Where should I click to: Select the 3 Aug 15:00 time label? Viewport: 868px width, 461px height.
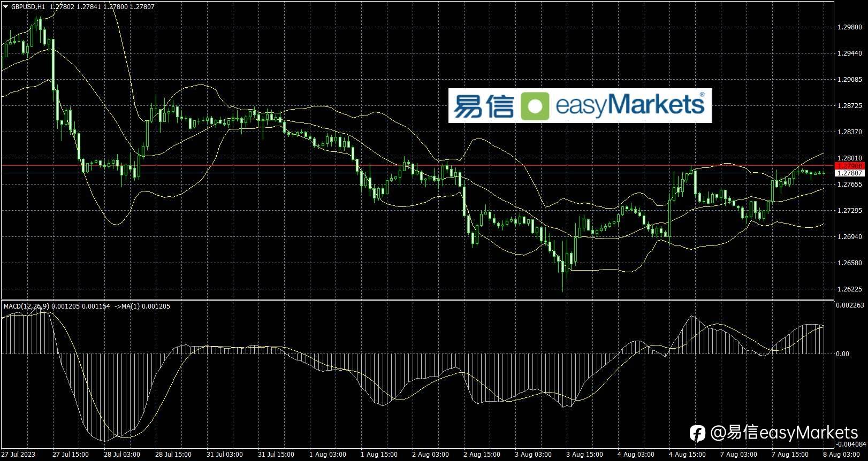[584, 455]
